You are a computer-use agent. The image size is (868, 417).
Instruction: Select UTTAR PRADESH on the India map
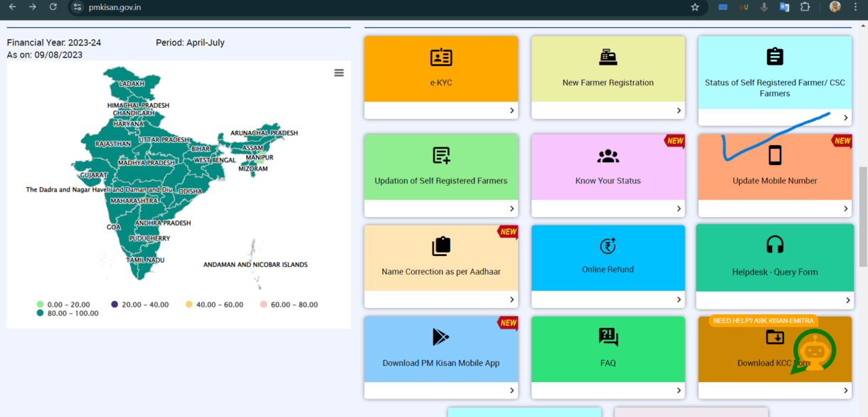(x=164, y=140)
